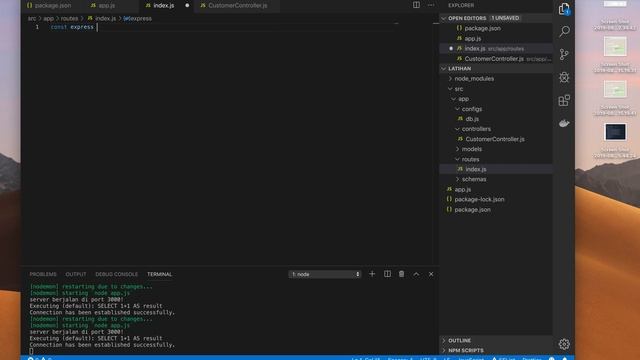This screenshot has width=640, height=360.
Task: Click unsaved dot on index.js tab
Action: pos(187,6)
